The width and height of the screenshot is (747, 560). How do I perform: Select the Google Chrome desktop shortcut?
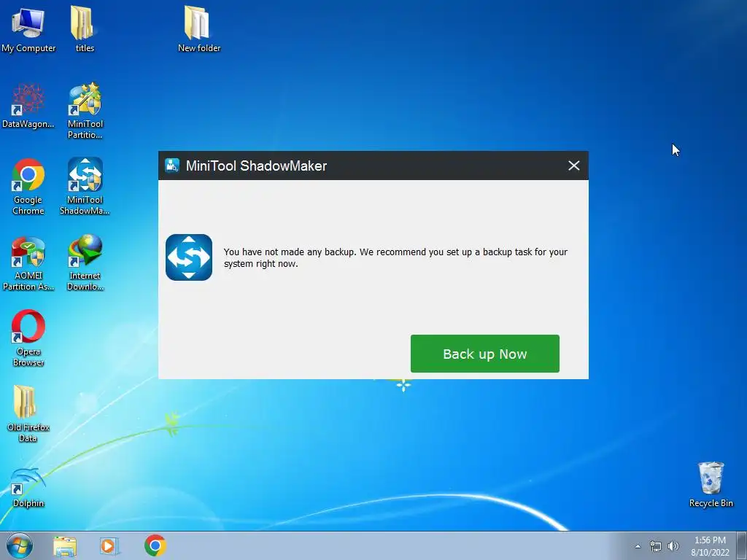pyautogui.click(x=28, y=187)
